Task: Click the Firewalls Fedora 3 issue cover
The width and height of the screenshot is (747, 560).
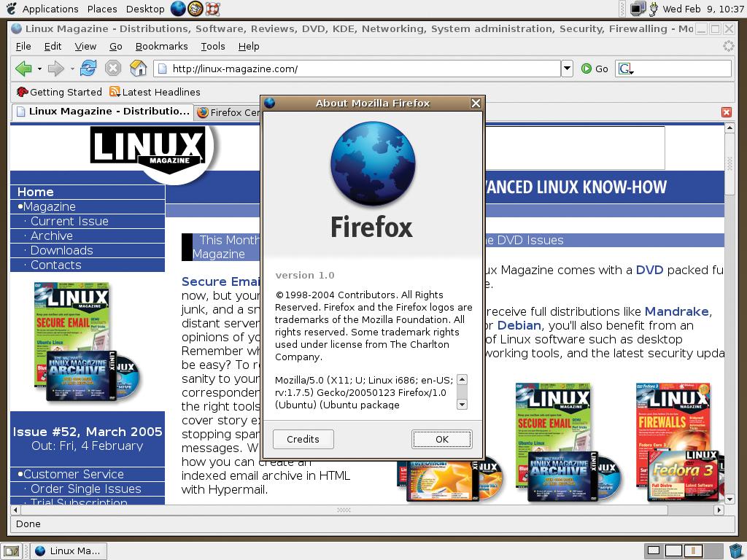Action: pos(679,441)
